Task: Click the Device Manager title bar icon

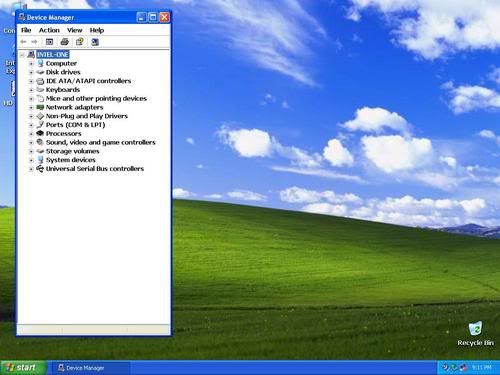Action: point(22,17)
